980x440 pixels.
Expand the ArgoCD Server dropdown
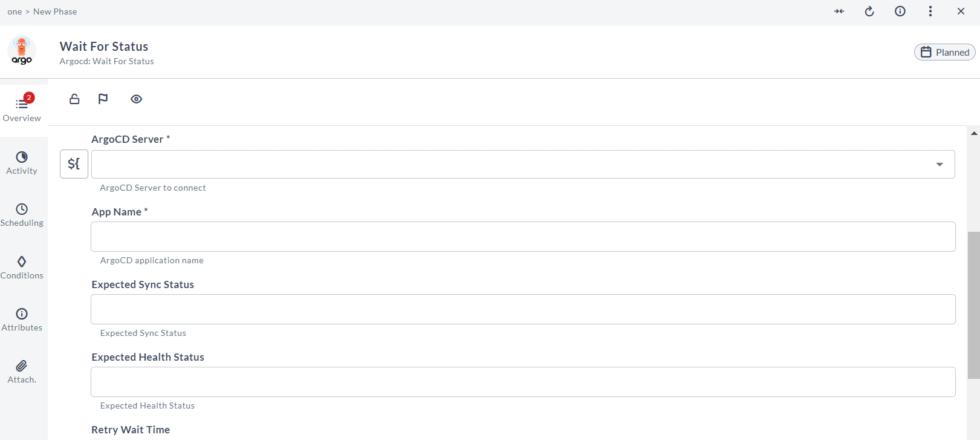click(523, 164)
